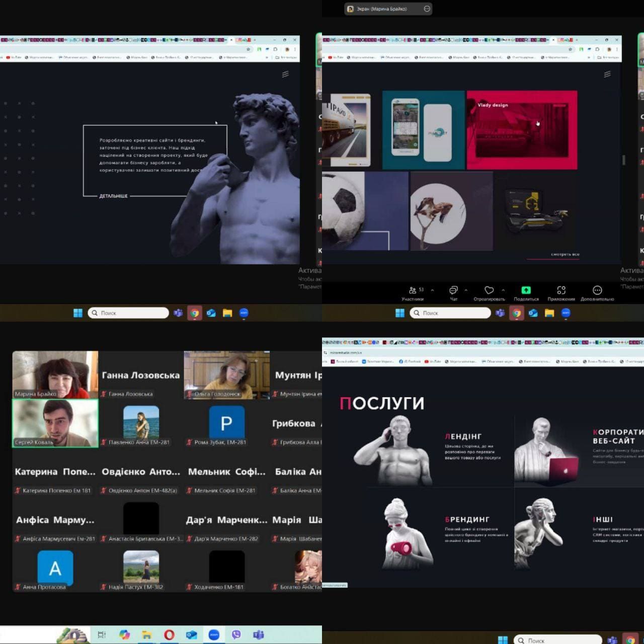Open Copilot from bottom-left screenshot taskbar
644x644 pixels.
click(124, 634)
